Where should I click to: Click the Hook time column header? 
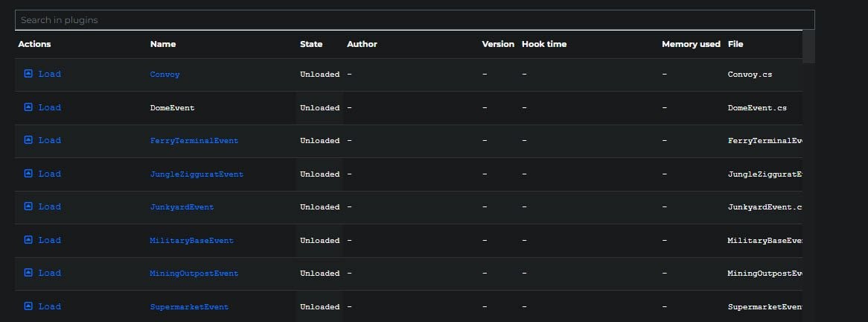coord(544,44)
